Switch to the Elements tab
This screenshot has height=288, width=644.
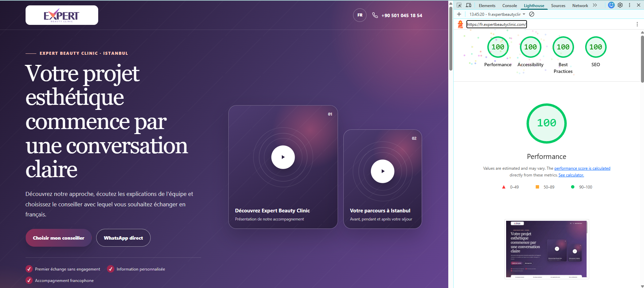click(x=487, y=6)
